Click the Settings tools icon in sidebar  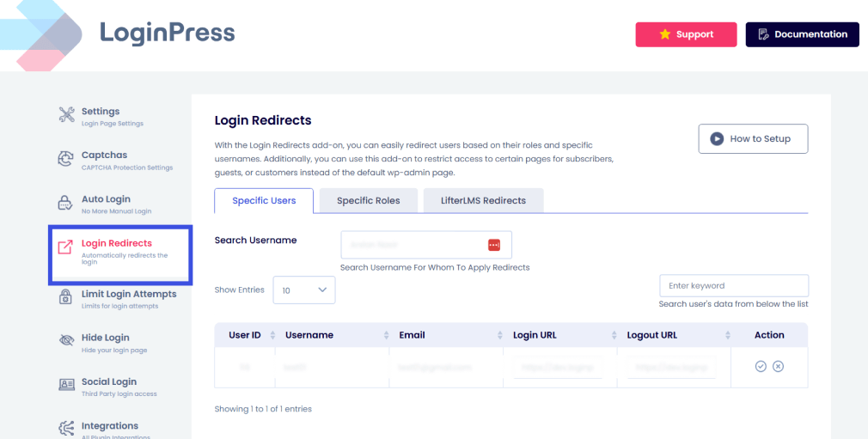(x=66, y=115)
